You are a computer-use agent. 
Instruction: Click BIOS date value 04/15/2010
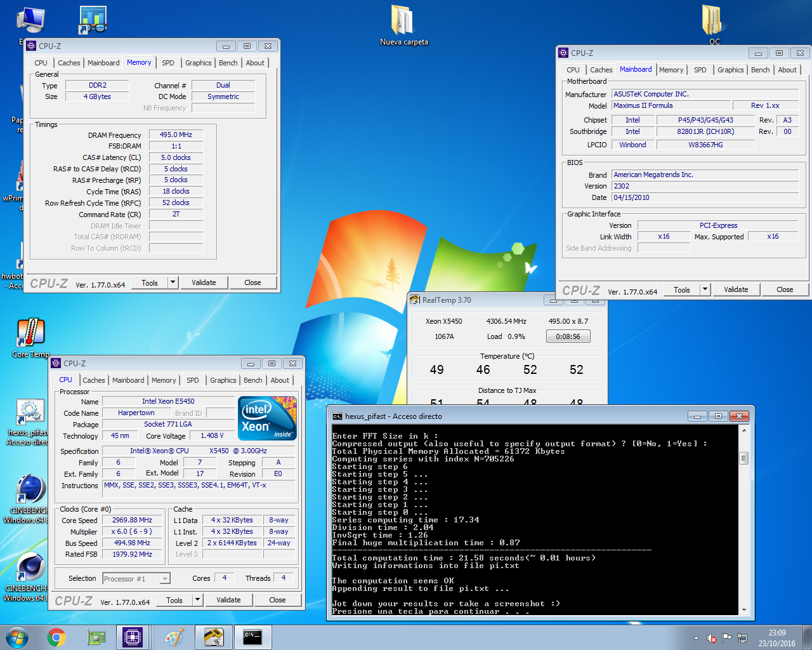(x=705, y=197)
